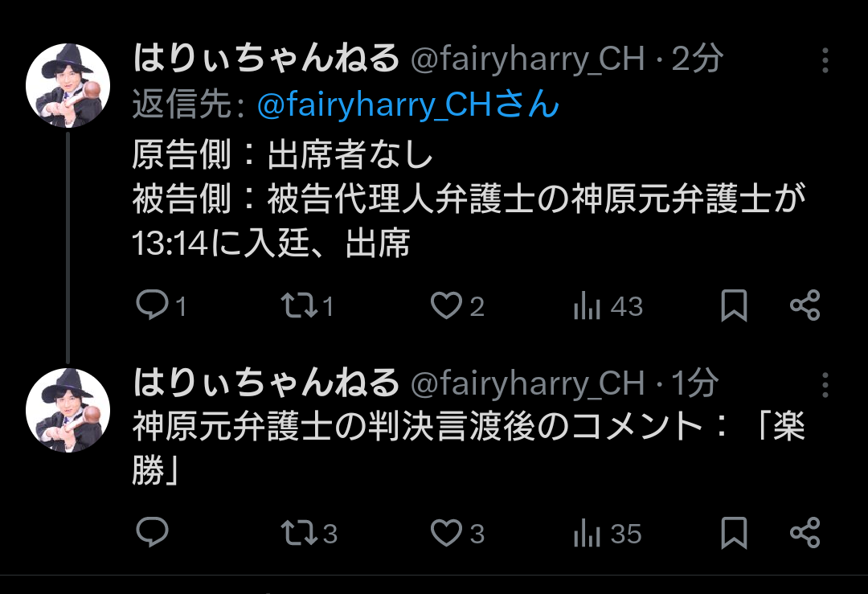Open more options on the second tweet

[x=825, y=384]
